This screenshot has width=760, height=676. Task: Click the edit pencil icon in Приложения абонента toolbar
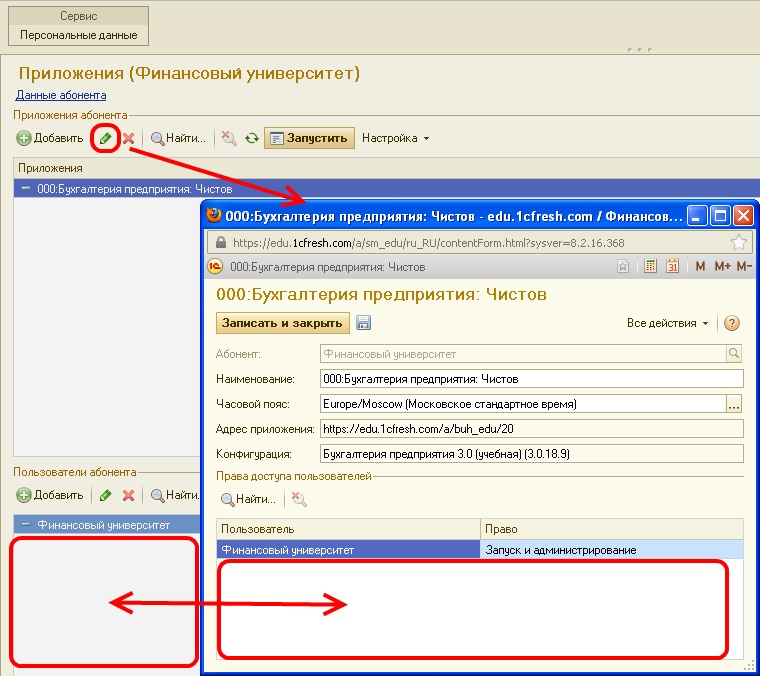tap(105, 139)
